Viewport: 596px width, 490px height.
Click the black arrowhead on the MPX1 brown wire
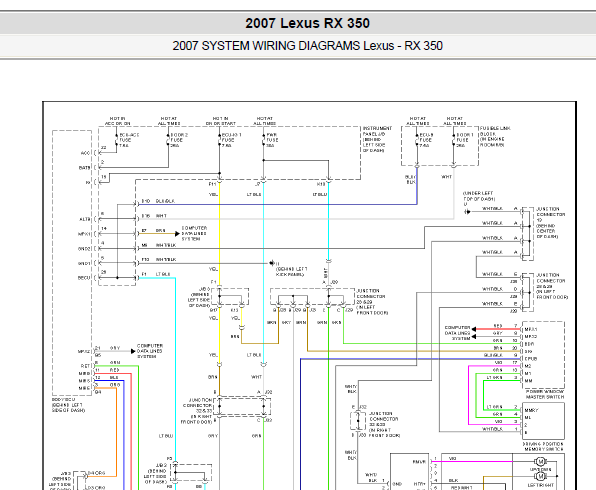point(177,233)
